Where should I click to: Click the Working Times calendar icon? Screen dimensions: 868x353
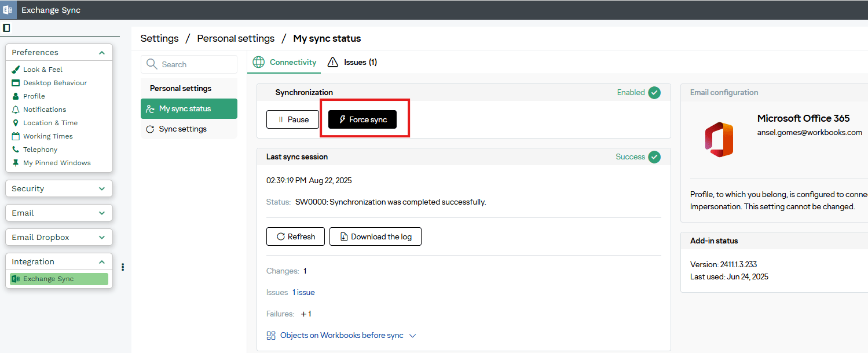click(x=16, y=136)
